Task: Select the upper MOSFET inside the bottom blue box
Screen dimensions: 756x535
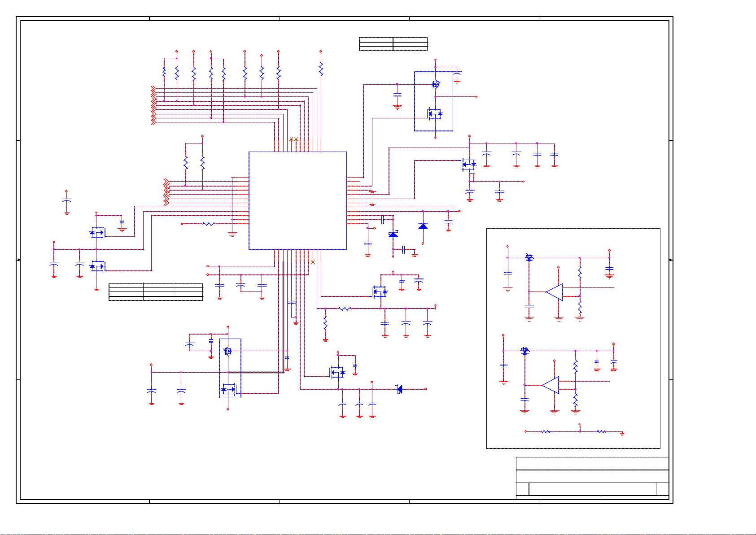Action: click(228, 351)
